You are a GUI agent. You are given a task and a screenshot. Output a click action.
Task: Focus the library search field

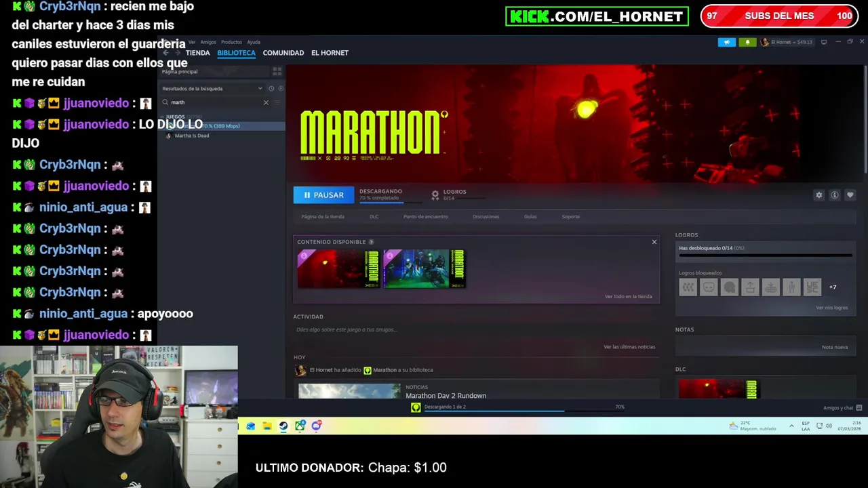click(x=216, y=102)
